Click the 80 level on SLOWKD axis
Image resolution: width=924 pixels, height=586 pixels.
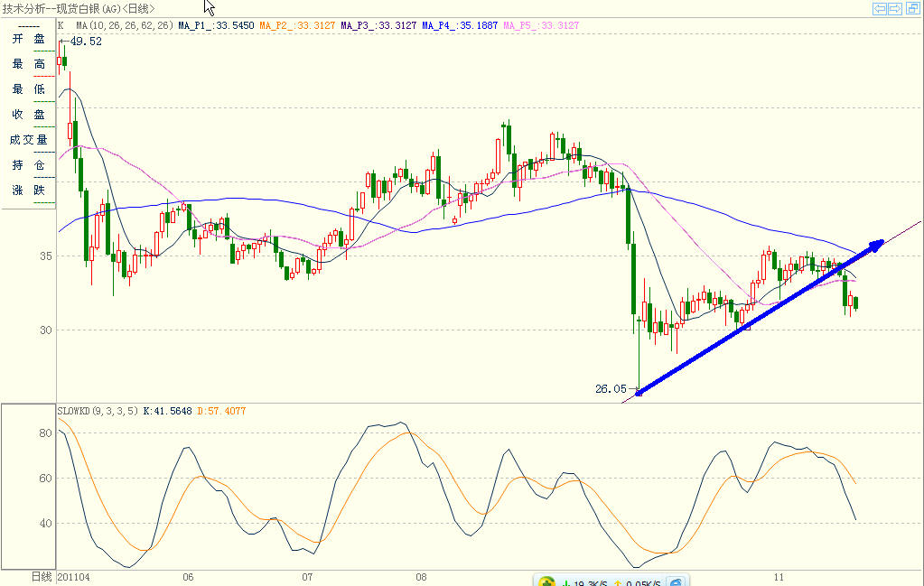pos(45,433)
